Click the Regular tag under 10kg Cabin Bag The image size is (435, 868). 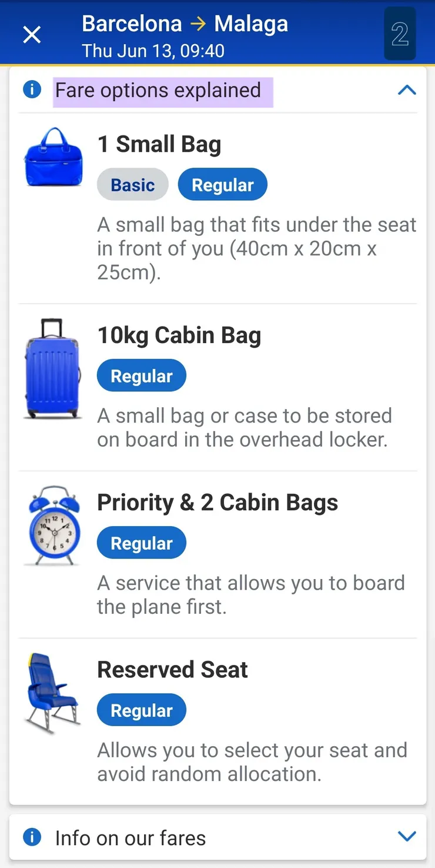[x=141, y=376]
